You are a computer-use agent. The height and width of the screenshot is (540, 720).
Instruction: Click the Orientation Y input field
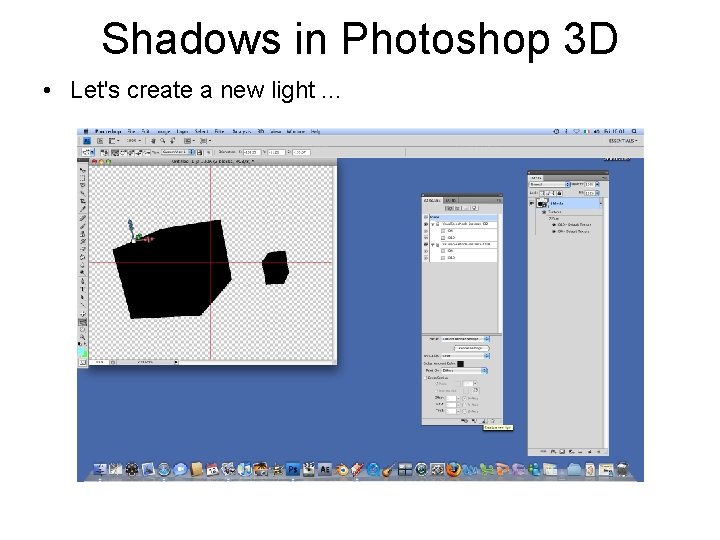tap(276, 152)
